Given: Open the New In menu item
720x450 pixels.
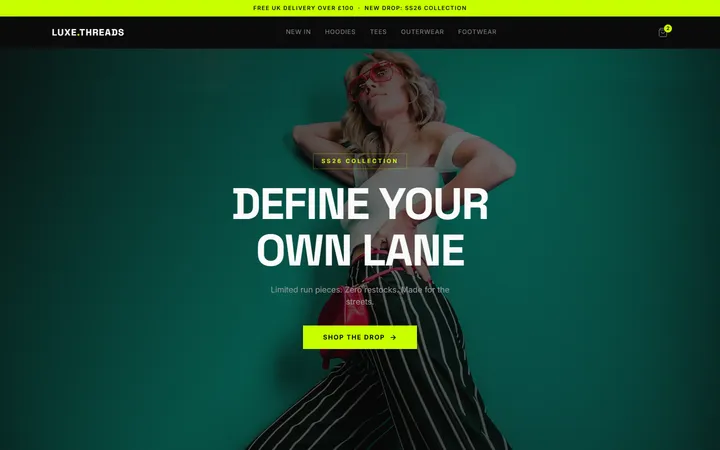Looking at the screenshot, I should coord(298,32).
